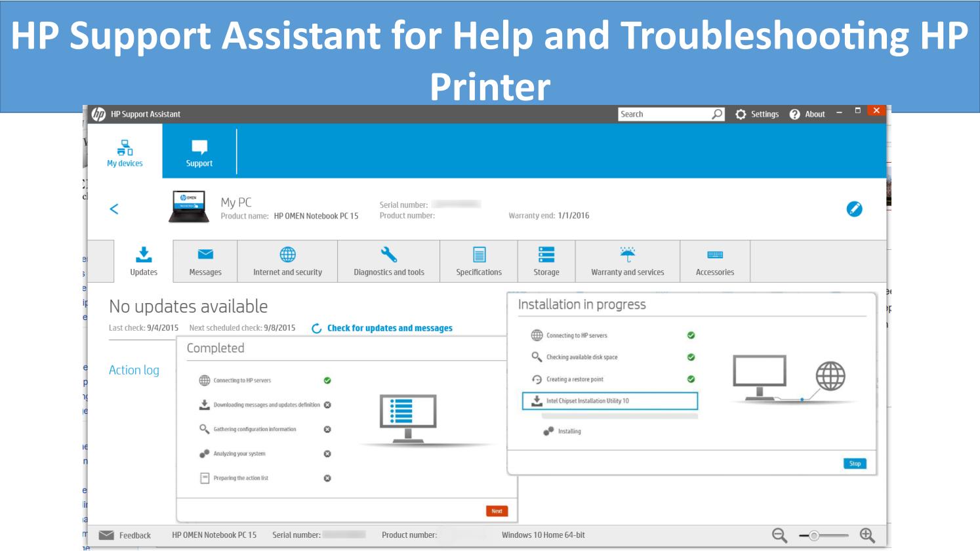Click X status beside Preparing the action list
The width and height of the screenshot is (980, 551).
click(327, 478)
